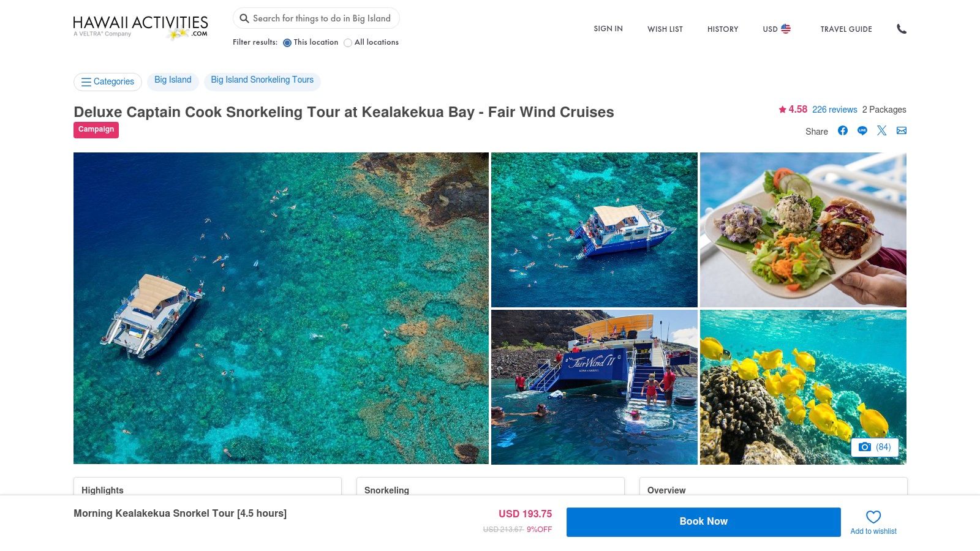
Task: Click the camera icon showing 84 photos
Action: [x=875, y=448]
